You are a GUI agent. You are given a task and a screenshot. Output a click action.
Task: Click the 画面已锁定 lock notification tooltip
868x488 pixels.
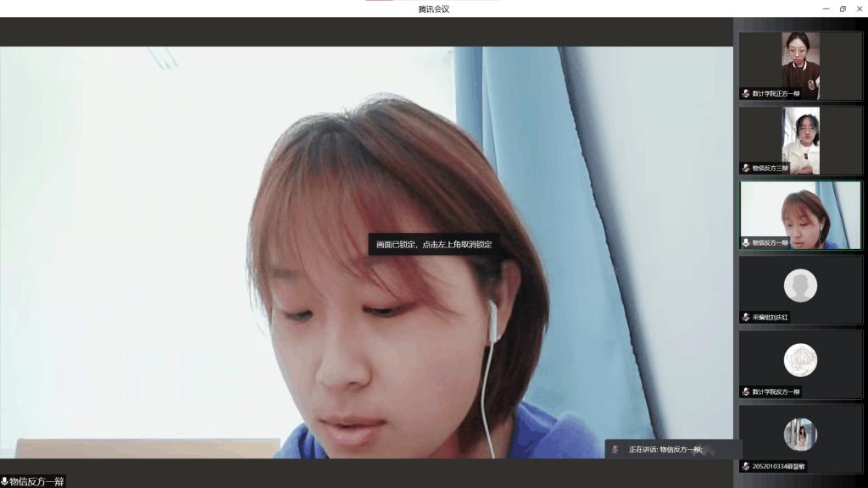click(434, 244)
